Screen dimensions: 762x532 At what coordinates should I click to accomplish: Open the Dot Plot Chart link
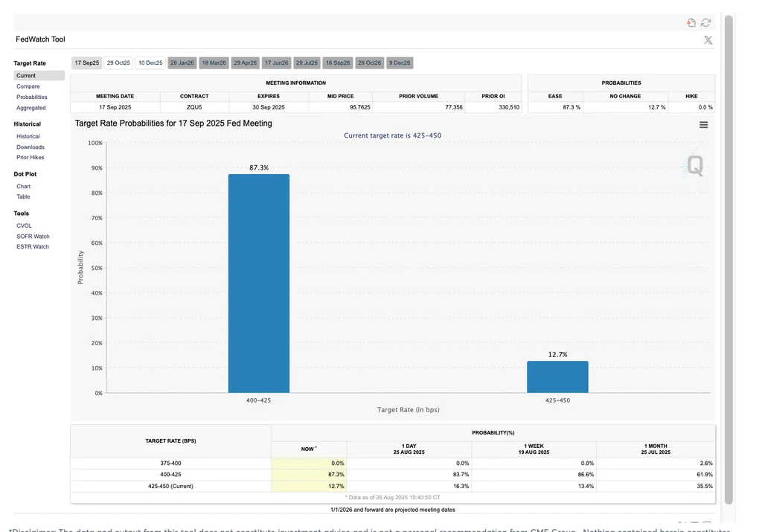23,187
